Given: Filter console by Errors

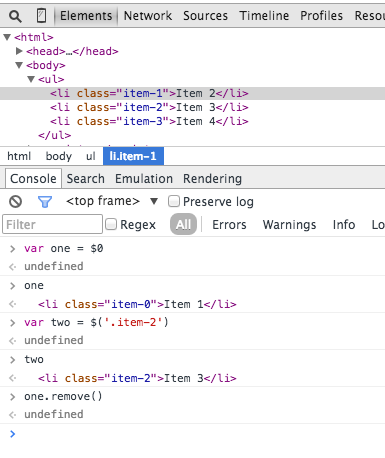Looking at the screenshot, I should (229, 225).
